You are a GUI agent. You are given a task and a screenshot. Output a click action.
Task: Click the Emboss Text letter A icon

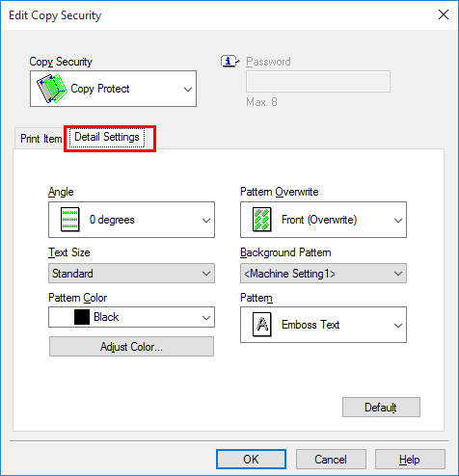coord(261,325)
